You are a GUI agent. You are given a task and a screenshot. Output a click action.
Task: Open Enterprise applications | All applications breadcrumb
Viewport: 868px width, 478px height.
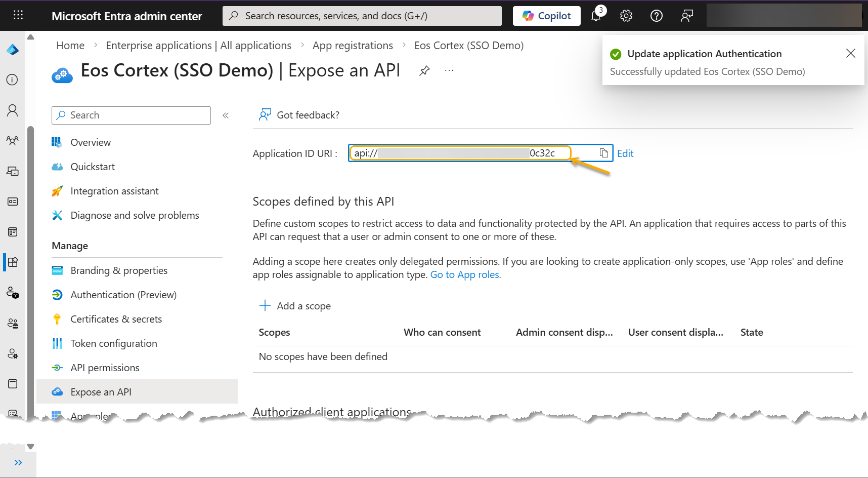click(x=199, y=46)
